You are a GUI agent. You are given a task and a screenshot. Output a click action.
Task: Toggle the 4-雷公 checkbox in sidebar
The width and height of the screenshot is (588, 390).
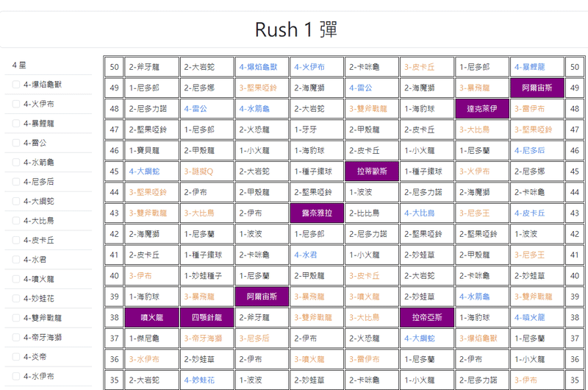pos(16,143)
